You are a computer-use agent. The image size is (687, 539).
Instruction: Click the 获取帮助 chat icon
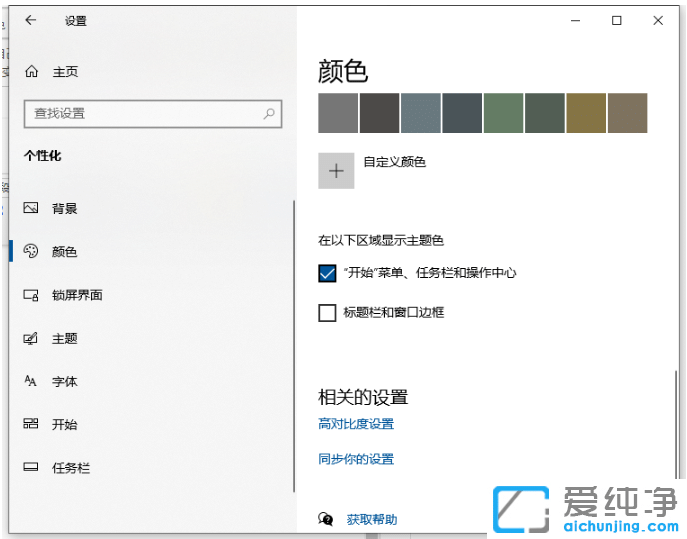click(326, 519)
